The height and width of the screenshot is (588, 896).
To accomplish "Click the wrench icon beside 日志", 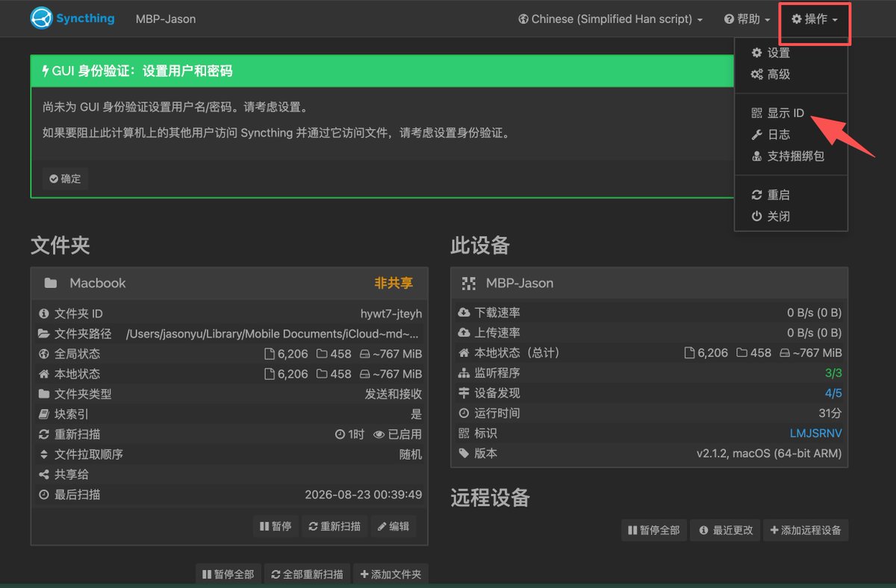I will 756,135.
